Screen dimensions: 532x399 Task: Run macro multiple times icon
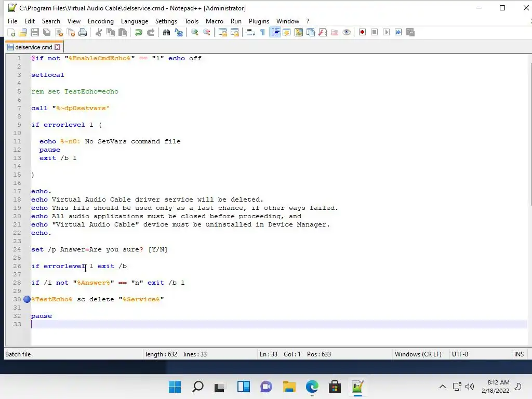[398, 32]
